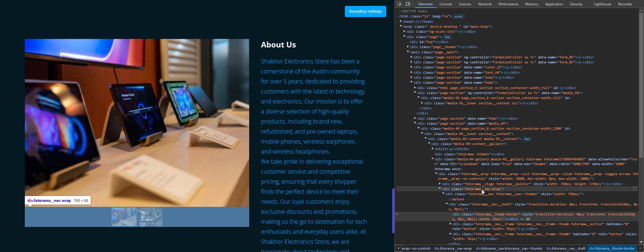Click the ellipsis beside the thumb-border row
Screen dimensions: 644x252
pos(397,214)
